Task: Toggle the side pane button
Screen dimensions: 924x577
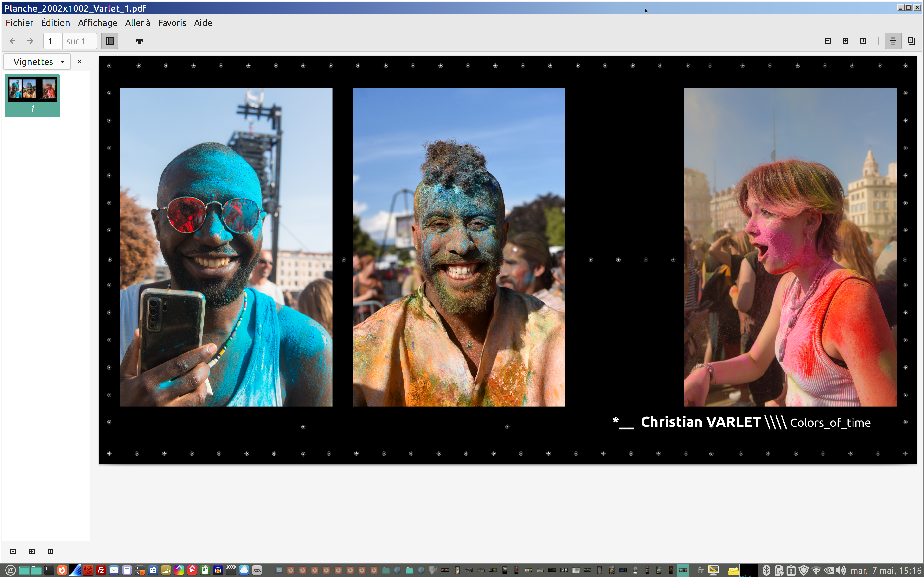Action: click(x=109, y=41)
